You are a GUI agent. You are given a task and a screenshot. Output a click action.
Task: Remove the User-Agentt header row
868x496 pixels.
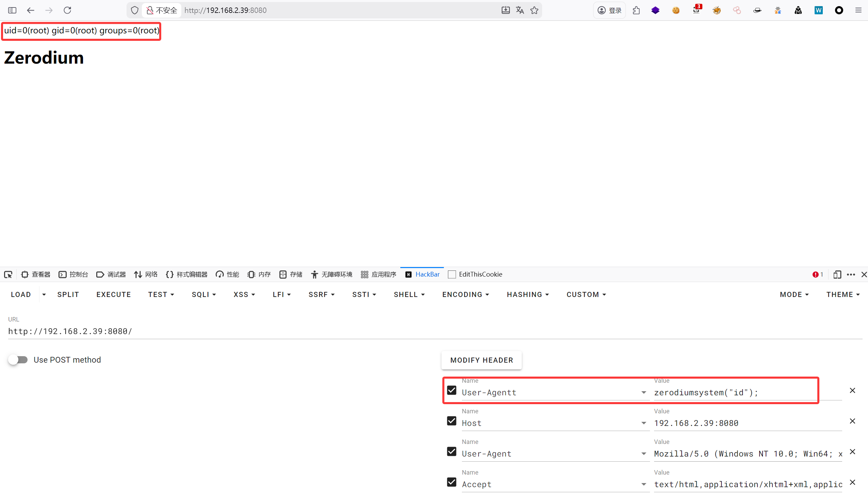(x=852, y=391)
